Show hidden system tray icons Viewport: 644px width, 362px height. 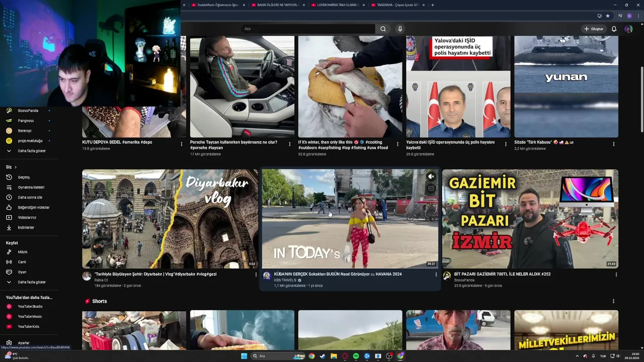[x=577, y=356]
